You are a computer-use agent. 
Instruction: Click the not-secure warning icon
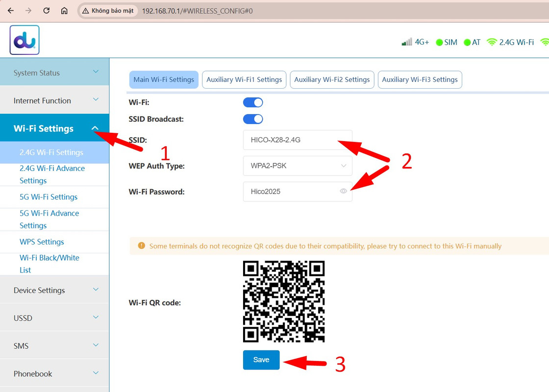click(85, 11)
